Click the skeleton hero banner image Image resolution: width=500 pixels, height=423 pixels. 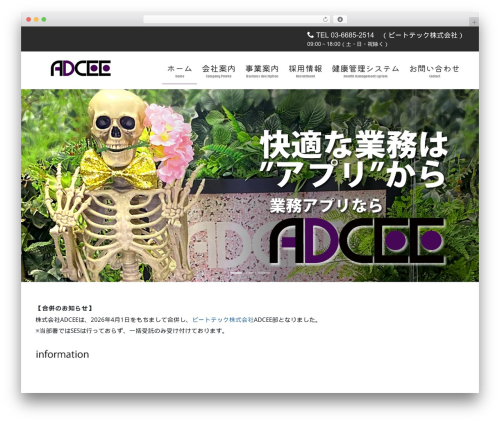click(250, 185)
